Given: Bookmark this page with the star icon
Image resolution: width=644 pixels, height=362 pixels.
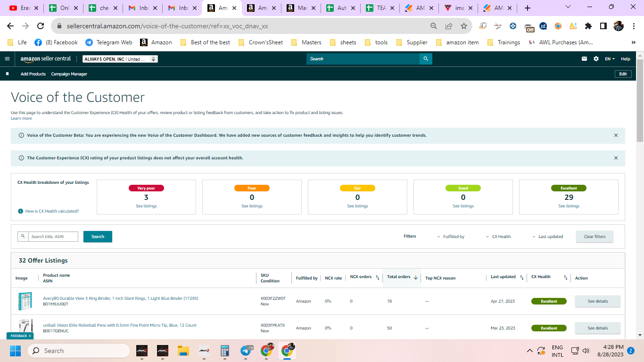Looking at the screenshot, I should point(463,26).
